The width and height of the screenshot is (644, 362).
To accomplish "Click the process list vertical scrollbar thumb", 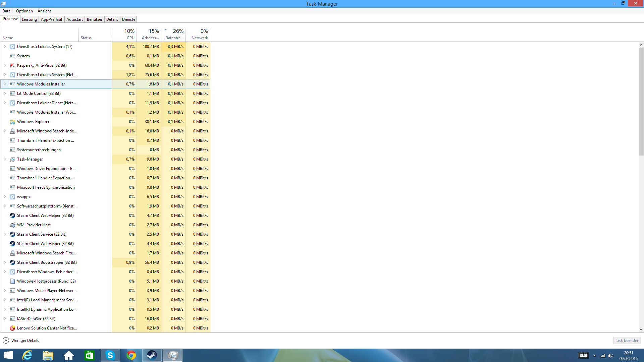I will (641, 102).
